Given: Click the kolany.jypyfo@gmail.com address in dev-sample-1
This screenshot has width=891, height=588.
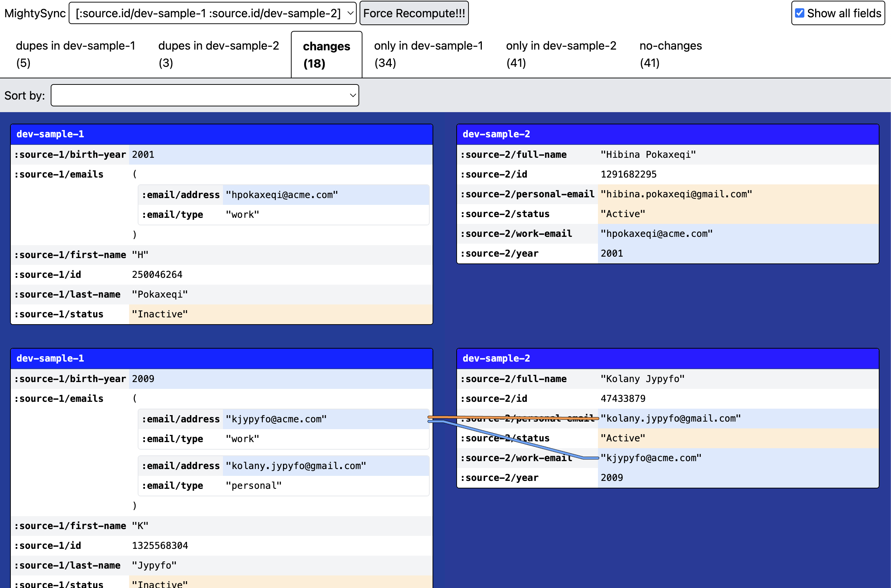Looking at the screenshot, I should (x=296, y=466).
